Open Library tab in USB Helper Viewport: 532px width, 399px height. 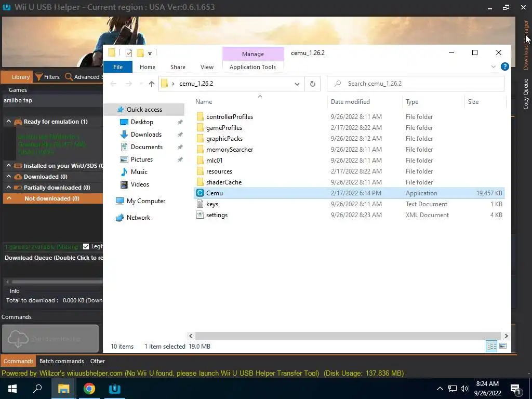pyautogui.click(x=17, y=77)
